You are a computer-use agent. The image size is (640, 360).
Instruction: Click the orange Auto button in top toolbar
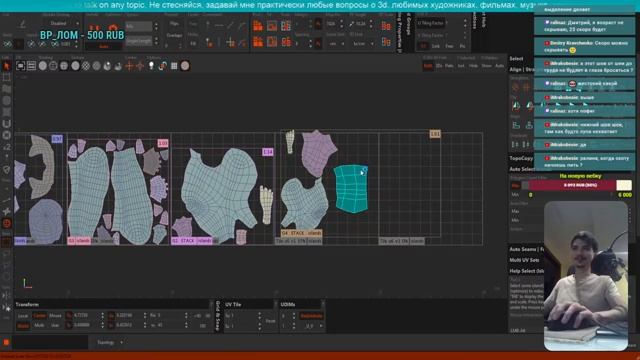coord(104,47)
